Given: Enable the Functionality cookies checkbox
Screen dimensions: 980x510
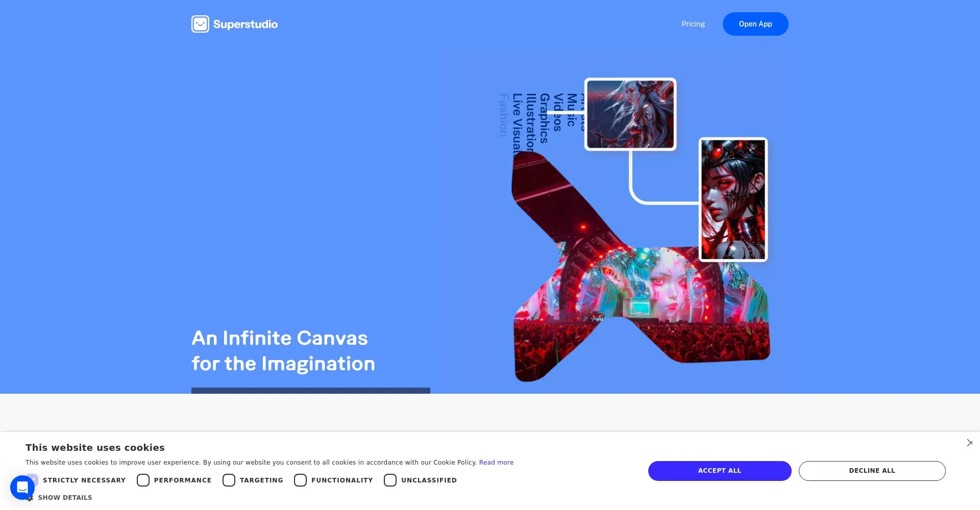Looking at the screenshot, I should pos(300,480).
